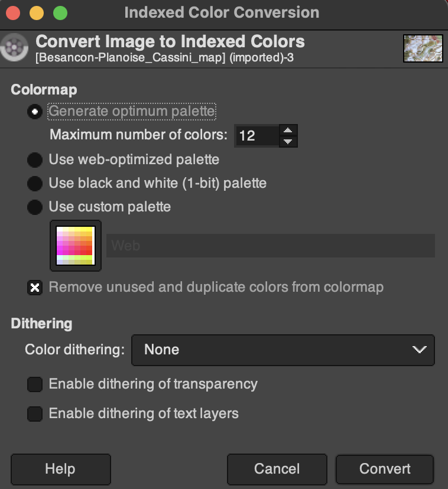Enable dithering of transparency

tap(35, 384)
